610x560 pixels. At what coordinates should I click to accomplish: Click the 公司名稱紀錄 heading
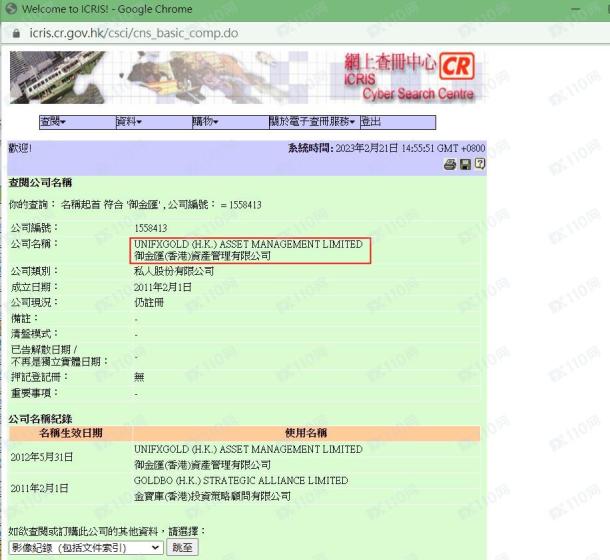click(40, 419)
